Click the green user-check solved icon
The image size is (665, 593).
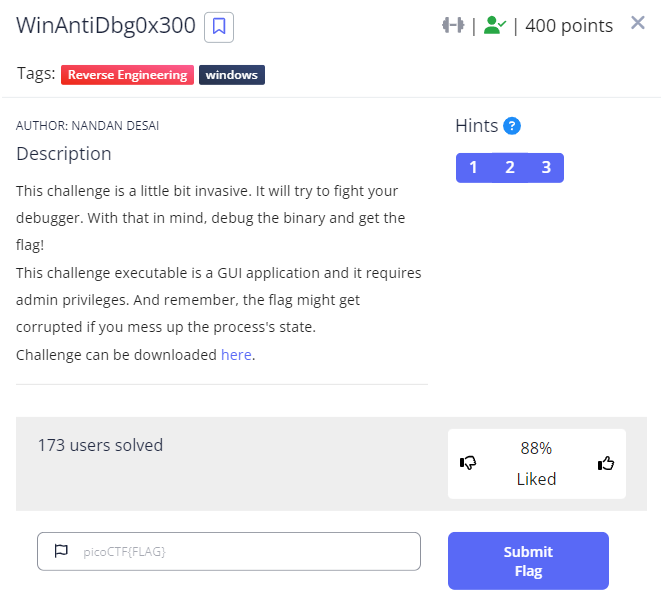click(x=494, y=26)
